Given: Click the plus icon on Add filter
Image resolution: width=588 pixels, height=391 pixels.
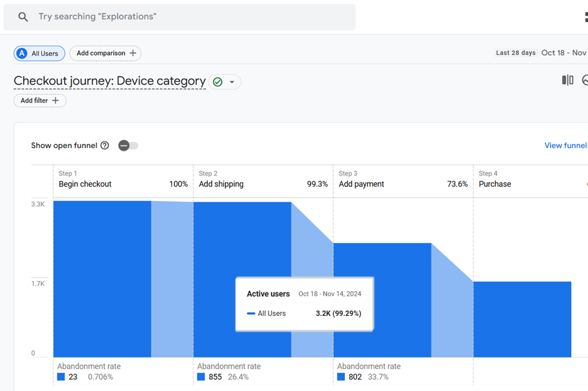Looking at the screenshot, I should tap(56, 101).
